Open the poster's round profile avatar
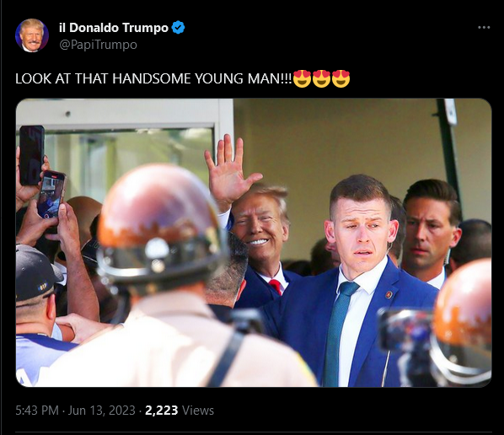The width and height of the screenshot is (504, 435). [x=32, y=35]
